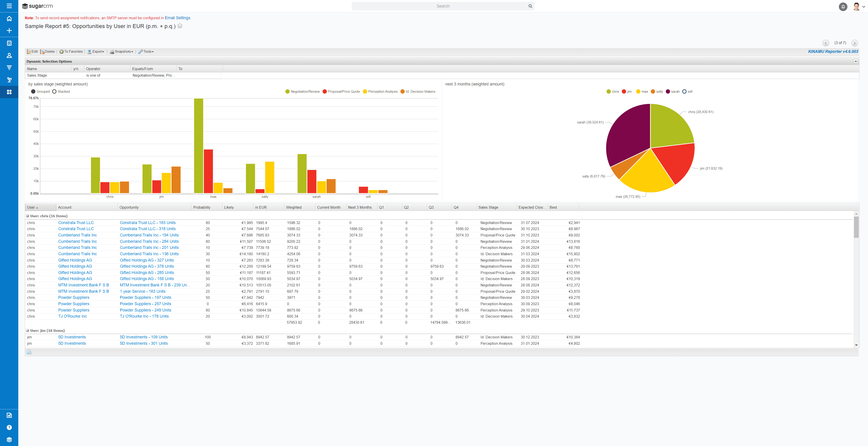Open the notifications bell
The image size is (868, 446).
(x=843, y=6)
